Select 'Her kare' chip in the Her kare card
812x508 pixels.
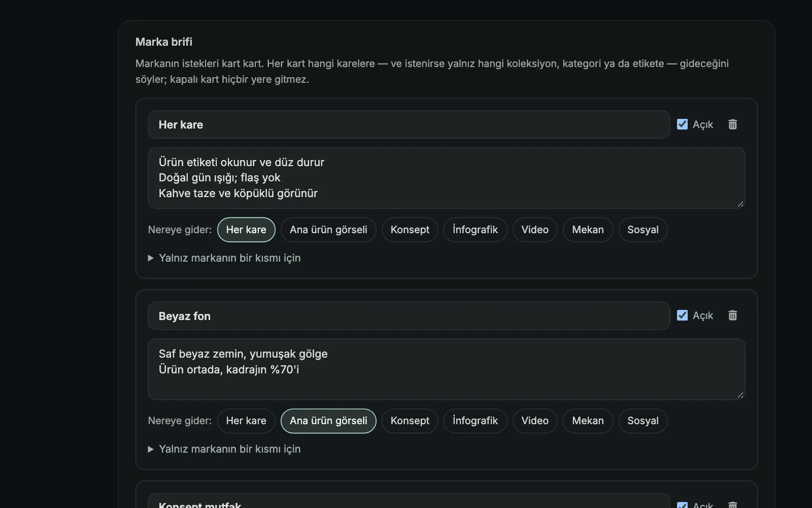246,230
